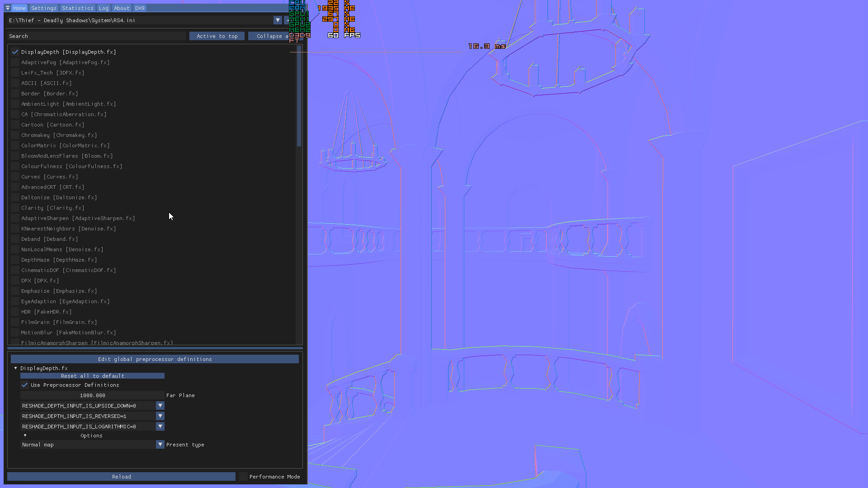The image size is (868, 488).
Task: Toggle the Cartoon effect checkbox
Action: tap(15, 125)
